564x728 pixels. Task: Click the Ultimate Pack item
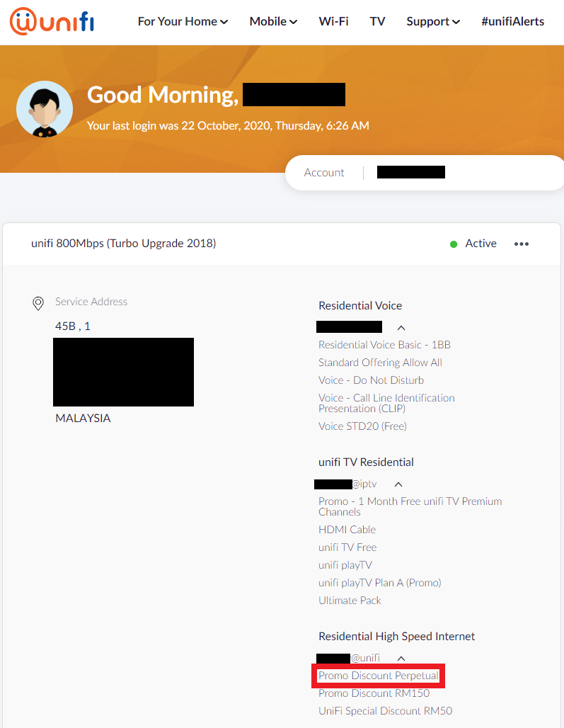(x=350, y=601)
